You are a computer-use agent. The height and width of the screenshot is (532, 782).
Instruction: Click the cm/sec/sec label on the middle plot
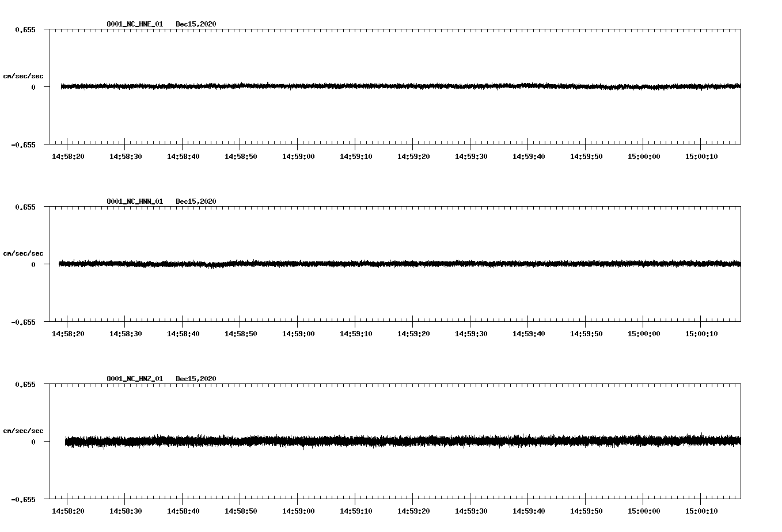point(24,253)
